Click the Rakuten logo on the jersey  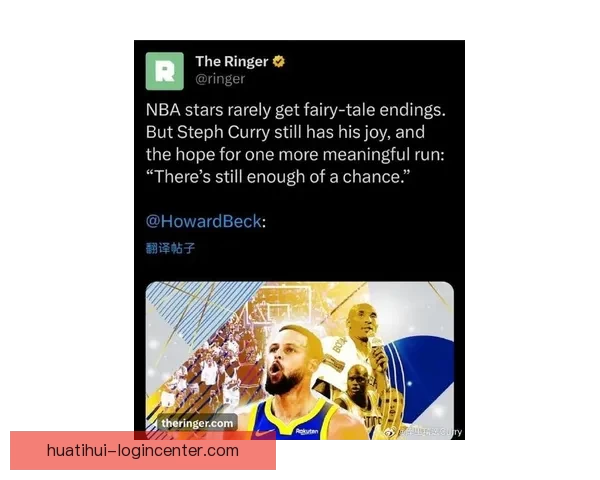click(x=307, y=431)
